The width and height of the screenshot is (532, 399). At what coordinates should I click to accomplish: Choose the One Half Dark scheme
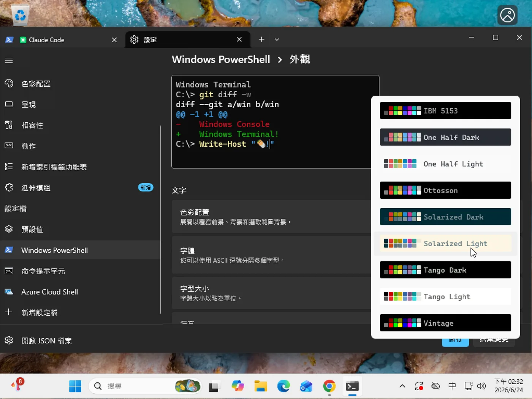[445, 137]
